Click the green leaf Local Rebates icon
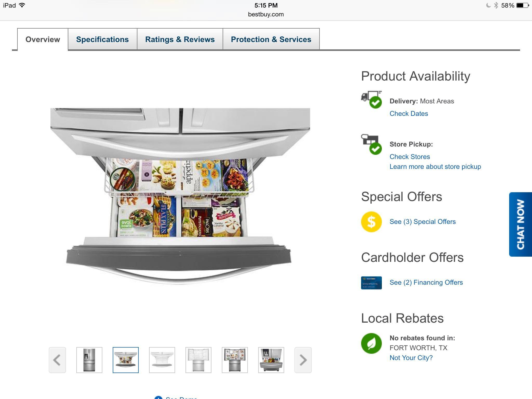 coord(371,343)
